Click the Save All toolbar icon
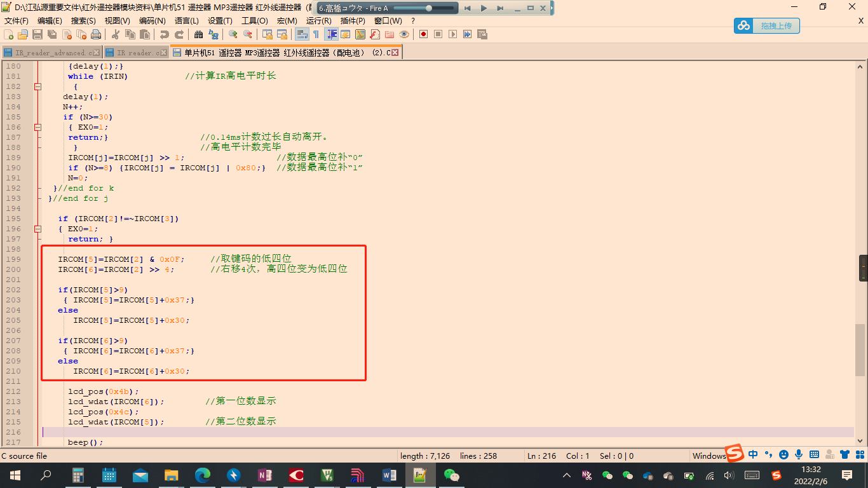Screen dimensions: 868x488 [x=52, y=34]
